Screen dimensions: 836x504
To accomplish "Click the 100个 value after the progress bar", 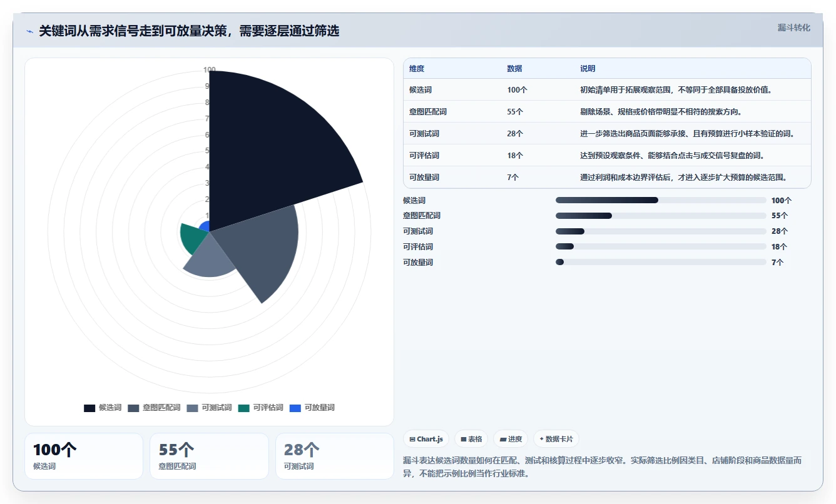I will point(782,201).
